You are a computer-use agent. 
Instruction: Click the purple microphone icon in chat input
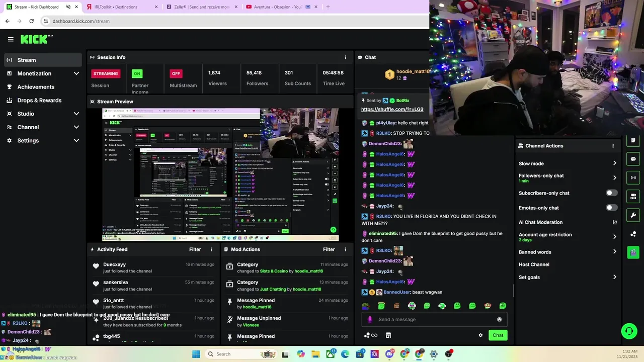[370, 319]
